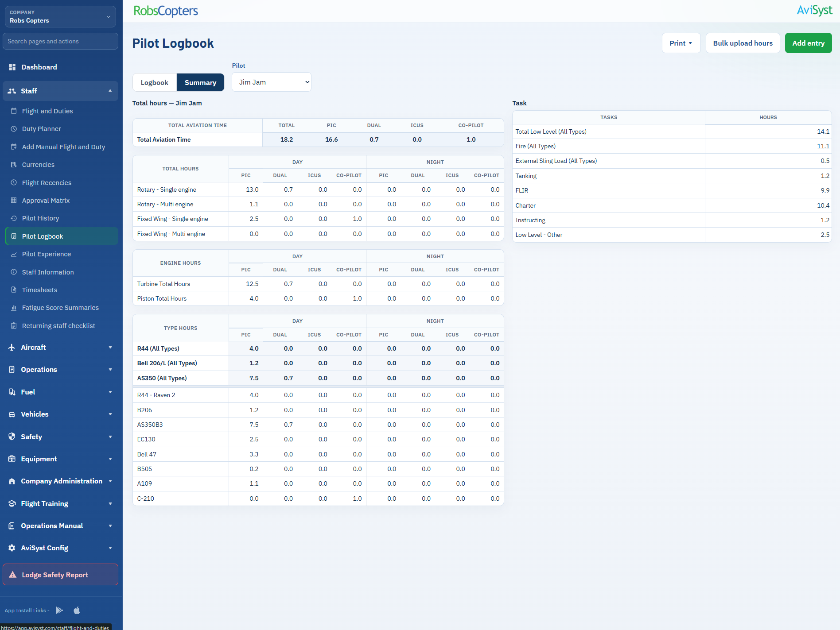The width and height of the screenshot is (840, 630).
Task: Click the Operations Manual book icon
Action: [12, 526]
